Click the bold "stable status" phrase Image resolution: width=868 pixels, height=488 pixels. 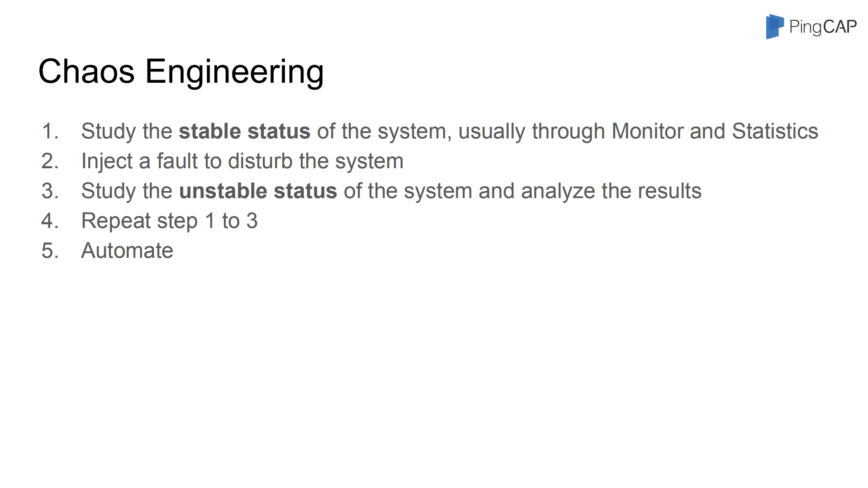click(x=244, y=131)
